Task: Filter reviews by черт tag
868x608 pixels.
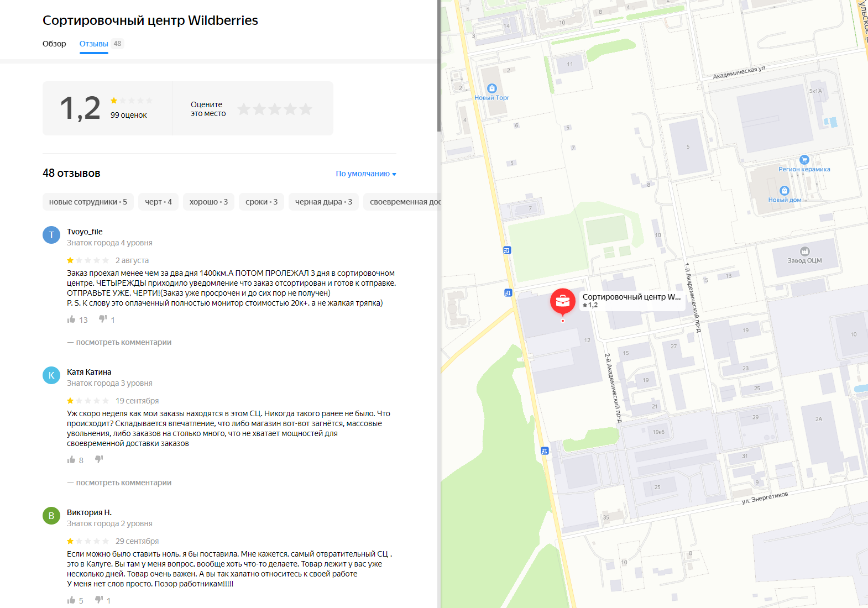Action: pos(158,202)
